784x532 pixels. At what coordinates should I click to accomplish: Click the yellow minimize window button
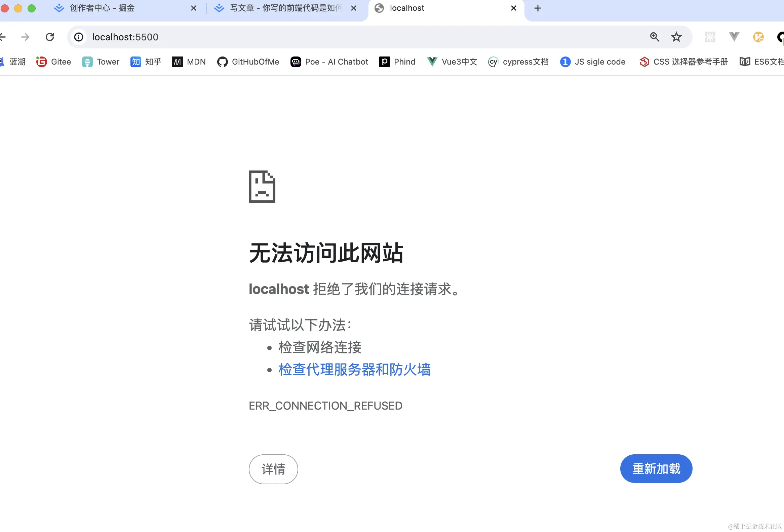pyautogui.click(x=18, y=8)
